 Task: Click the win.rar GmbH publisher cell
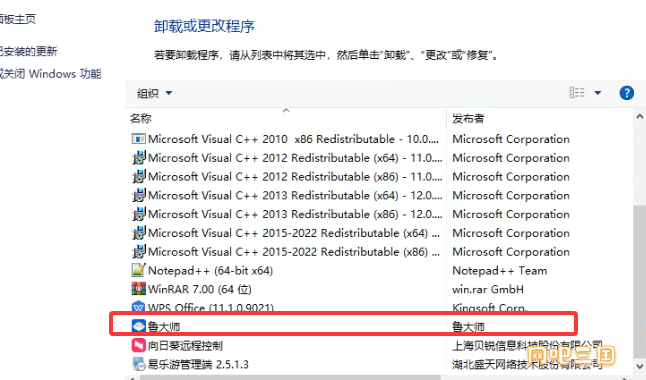click(488, 289)
